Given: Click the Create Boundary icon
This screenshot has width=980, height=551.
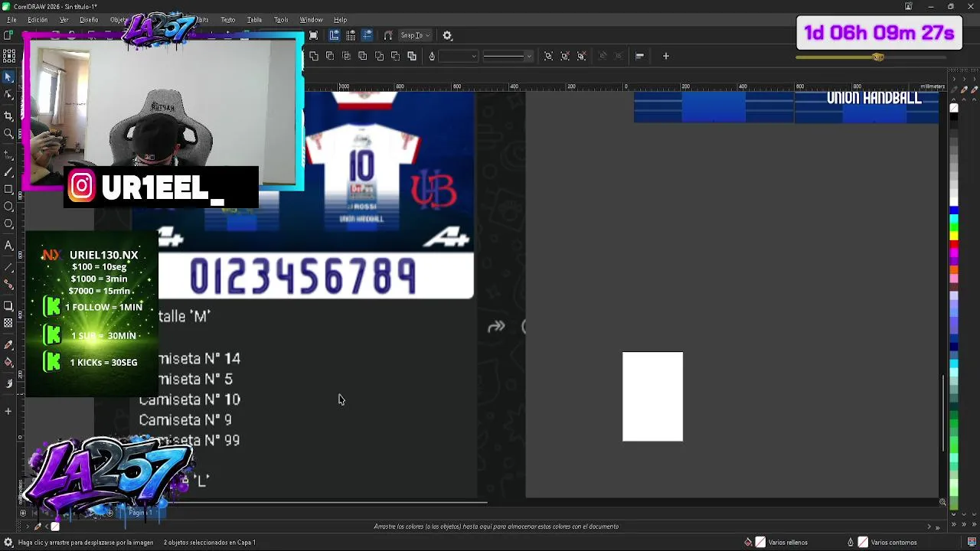Looking at the screenshot, I should tap(412, 56).
